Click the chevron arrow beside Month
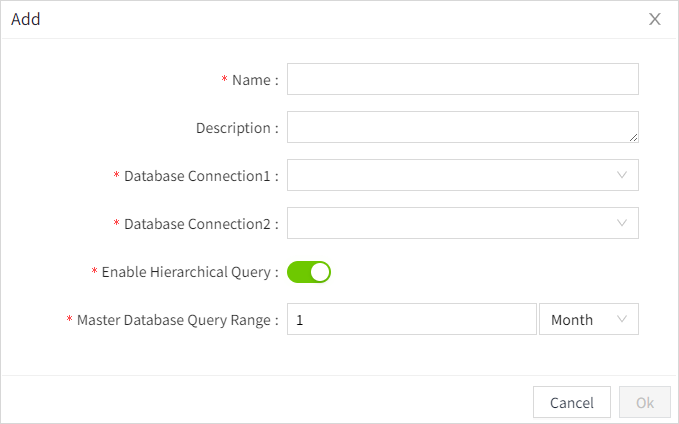The image size is (679, 424). (622, 319)
